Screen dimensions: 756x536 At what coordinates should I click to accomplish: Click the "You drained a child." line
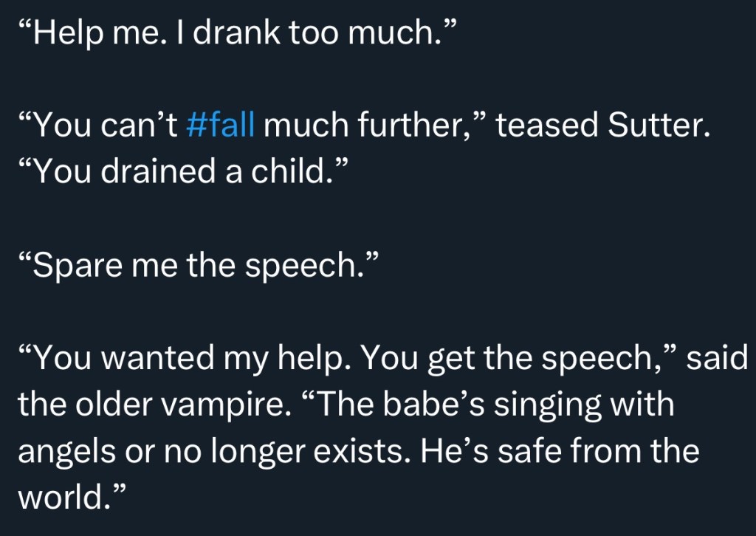point(182,173)
